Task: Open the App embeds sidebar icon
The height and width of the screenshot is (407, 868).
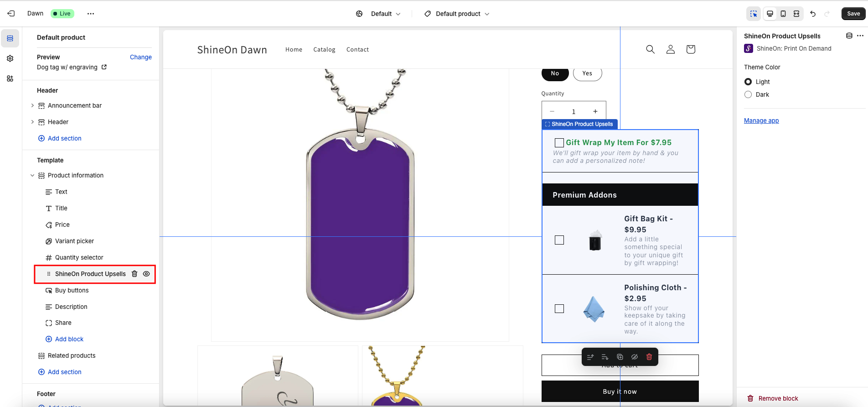Action: point(10,78)
